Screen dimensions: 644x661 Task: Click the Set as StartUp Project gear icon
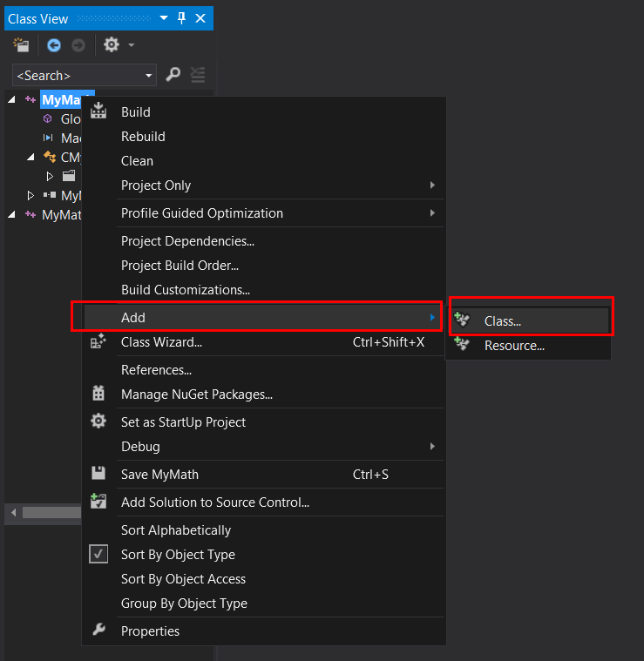(98, 421)
